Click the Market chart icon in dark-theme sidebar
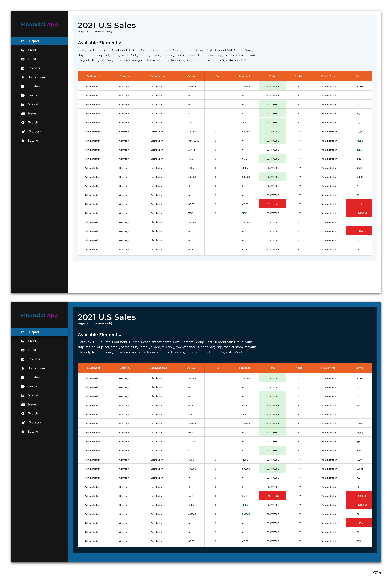This screenshot has height=580, width=392. click(x=23, y=395)
